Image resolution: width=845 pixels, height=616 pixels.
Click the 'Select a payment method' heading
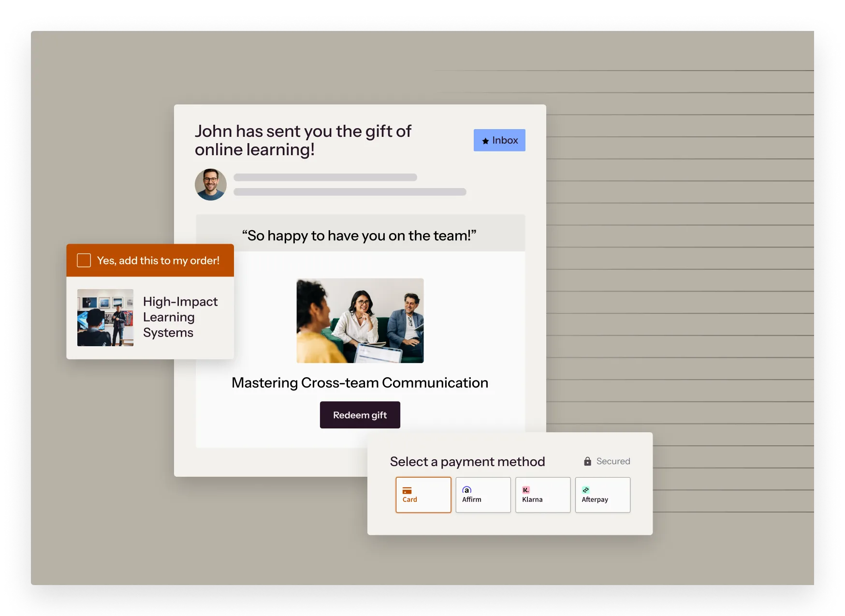click(x=467, y=462)
